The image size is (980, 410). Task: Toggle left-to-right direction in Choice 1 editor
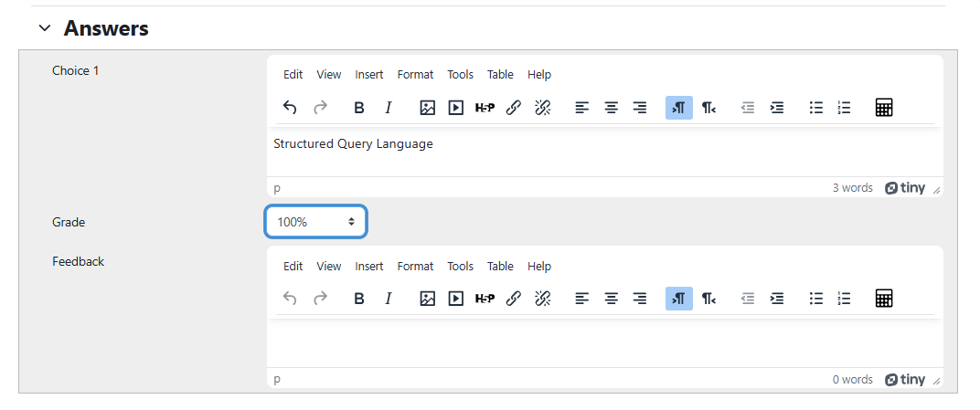click(678, 108)
